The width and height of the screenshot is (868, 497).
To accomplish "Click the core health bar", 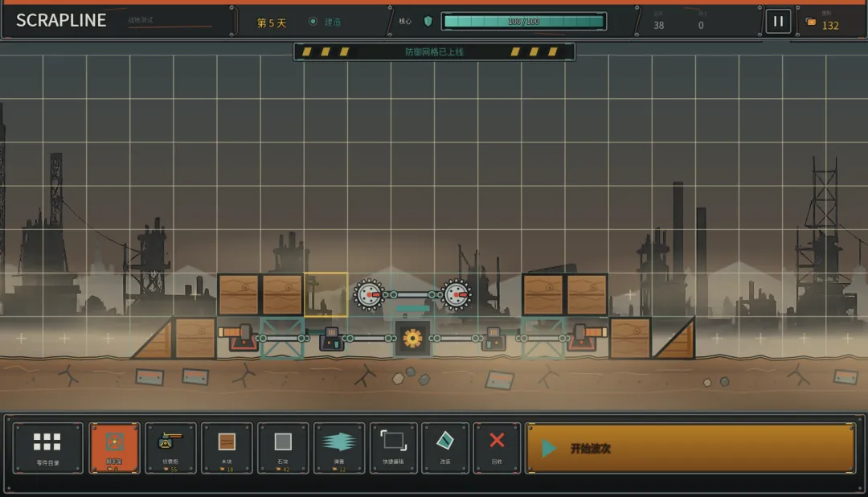I will pos(524,22).
